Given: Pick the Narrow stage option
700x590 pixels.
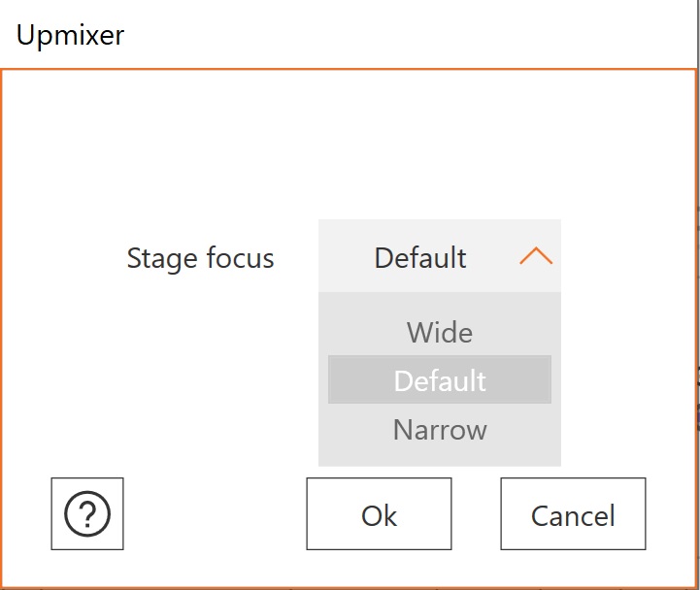Looking at the screenshot, I should tap(440, 429).
